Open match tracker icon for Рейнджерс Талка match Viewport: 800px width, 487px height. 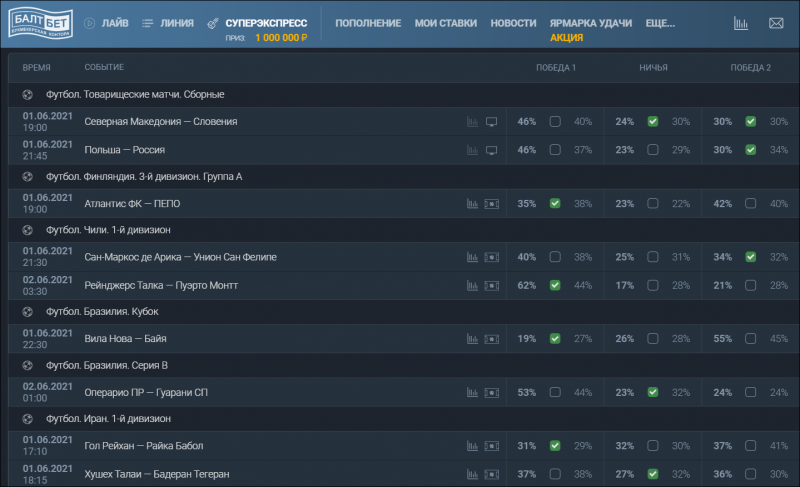pyautogui.click(x=492, y=286)
